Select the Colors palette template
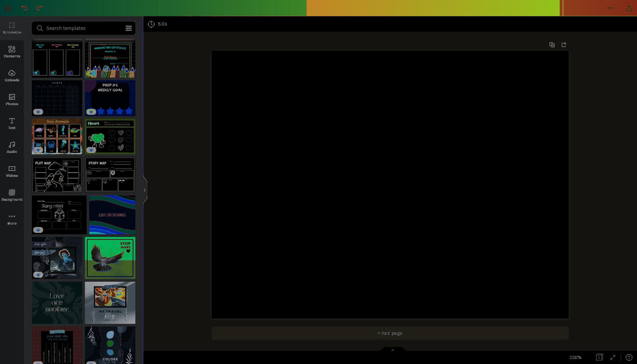 (110, 345)
